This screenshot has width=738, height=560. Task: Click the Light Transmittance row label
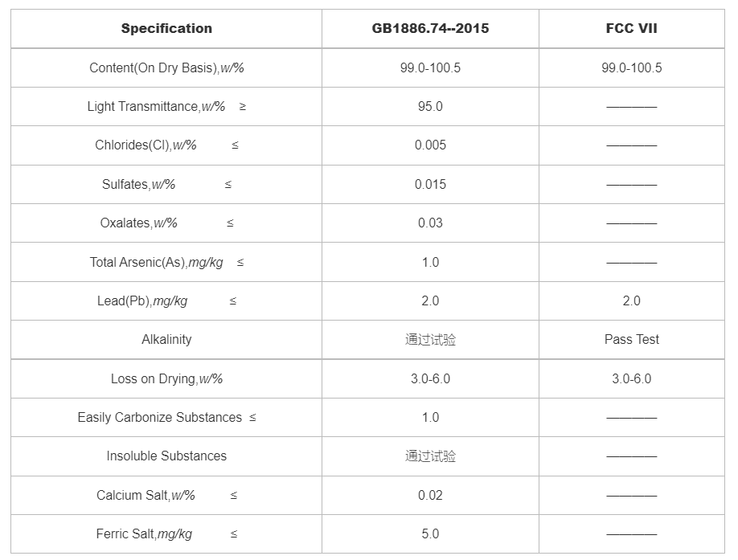coord(166,106)
